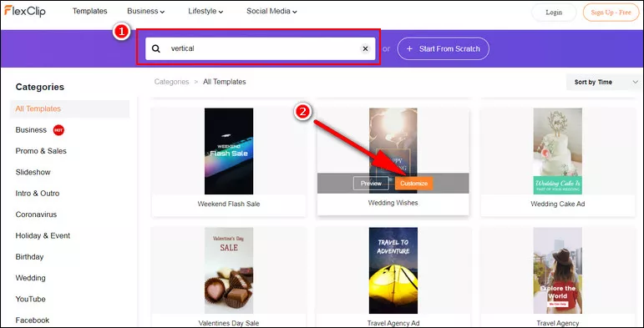Select the Business category in sidebar
644x328 pixels.
(x=31, y=129)
